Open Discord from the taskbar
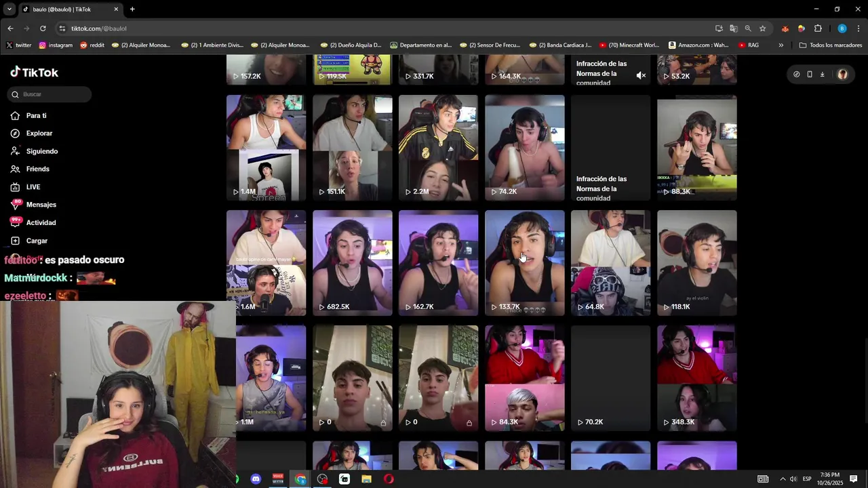This screenshot has height=488, width=868. click(256, 479)
